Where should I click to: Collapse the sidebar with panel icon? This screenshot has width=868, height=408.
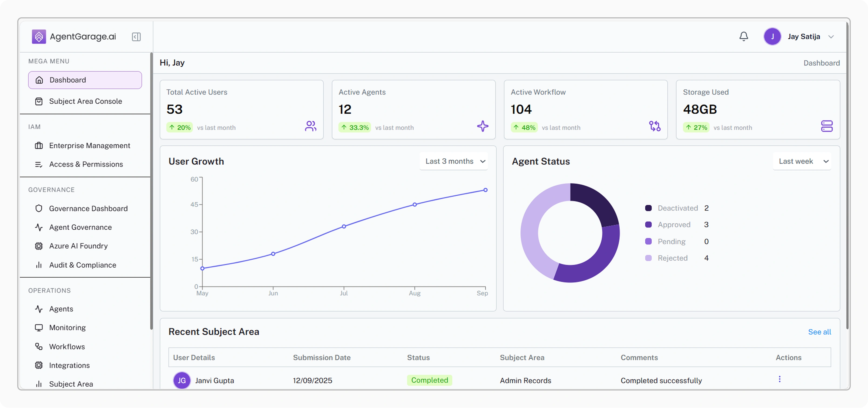click(x=136, y=37)
